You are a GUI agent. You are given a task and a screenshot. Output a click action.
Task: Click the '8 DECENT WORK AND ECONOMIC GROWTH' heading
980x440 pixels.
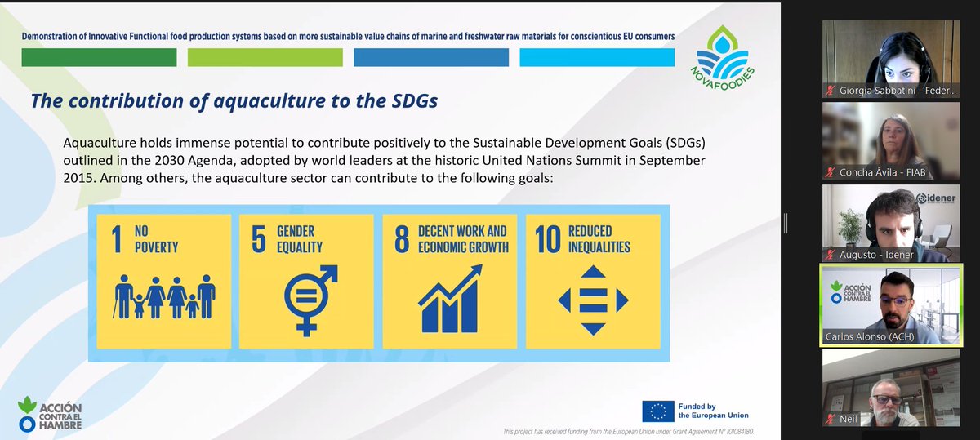pyautogui.click(x=451, y=238)
